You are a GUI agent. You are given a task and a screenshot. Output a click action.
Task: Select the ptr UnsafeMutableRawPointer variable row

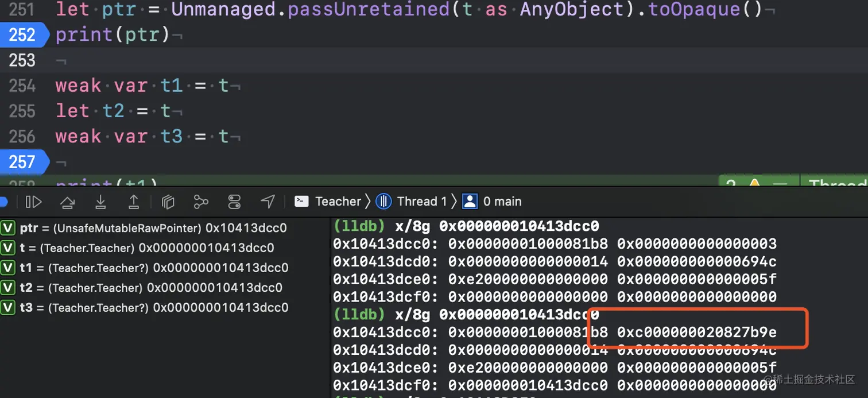click(x=153, y=228)
